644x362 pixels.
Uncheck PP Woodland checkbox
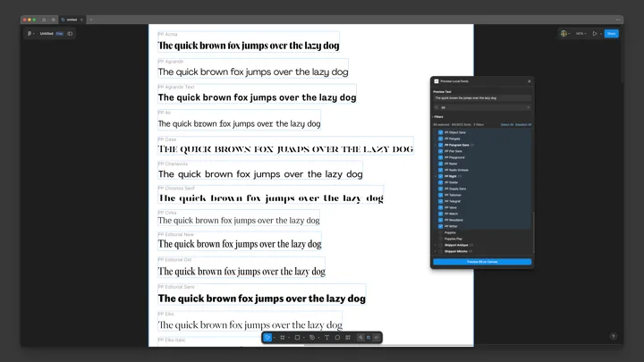coord(440,220)
